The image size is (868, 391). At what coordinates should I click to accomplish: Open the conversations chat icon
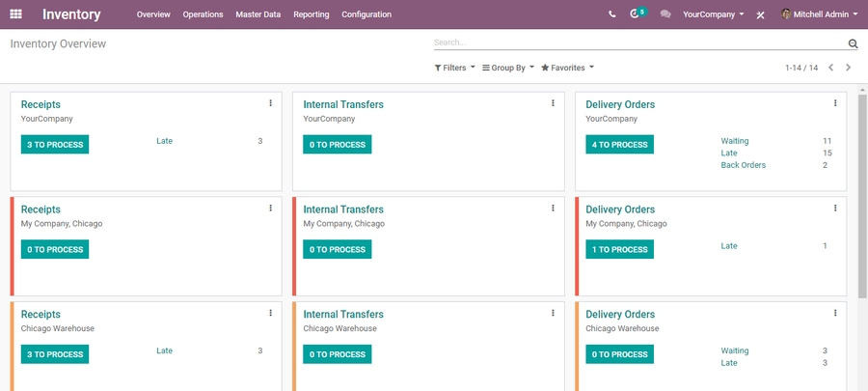click(x=665, y=14)
